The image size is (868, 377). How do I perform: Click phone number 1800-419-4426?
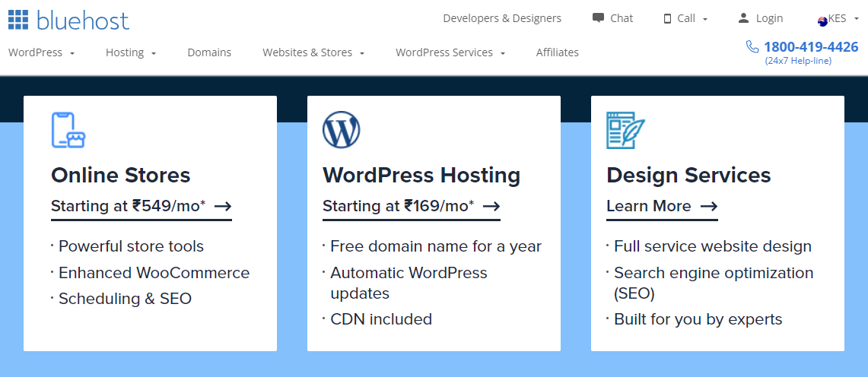click(x=811, y=47)
